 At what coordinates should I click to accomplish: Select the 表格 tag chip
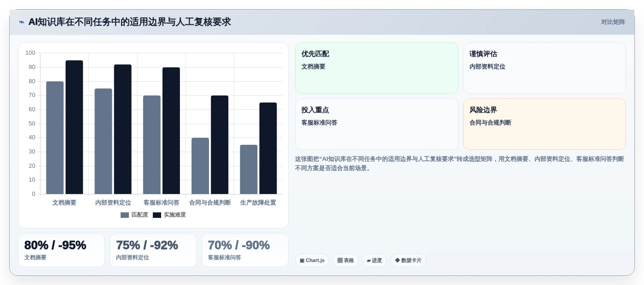tap(346, 261)
